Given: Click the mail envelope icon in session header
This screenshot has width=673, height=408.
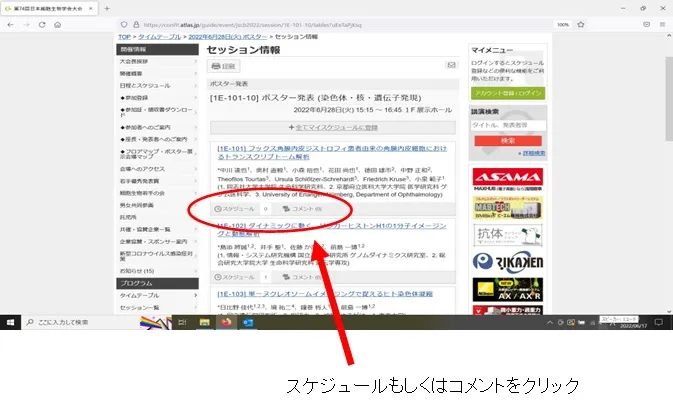Looking at the screenshot, I should click(450, 66).
